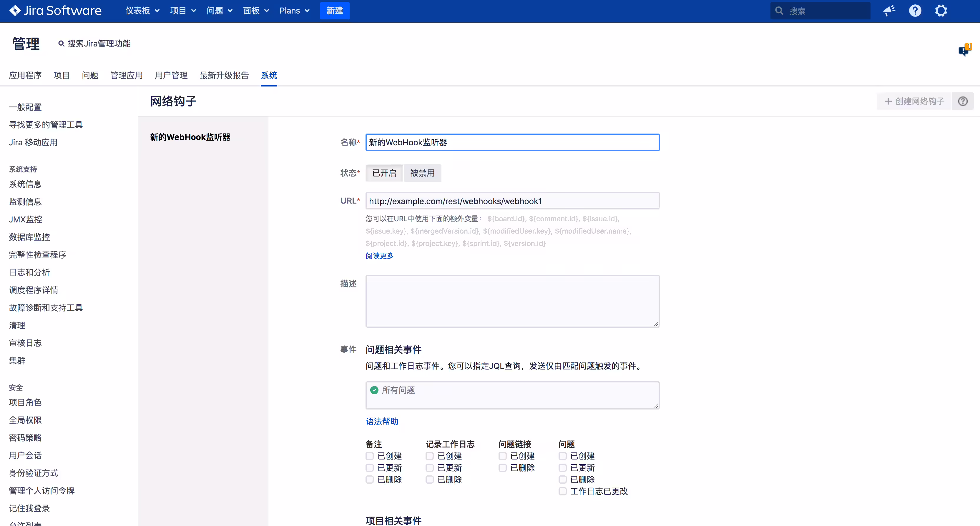This screenshot has width=980, height=526.
Task: Focus the top 搜索 search box
Action: (x=820, y=11)
